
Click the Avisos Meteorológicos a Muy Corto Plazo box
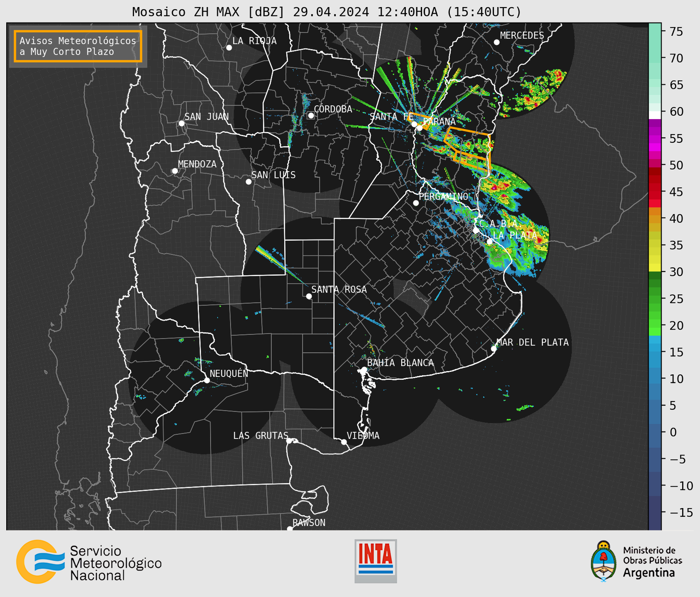pos(78,46)
